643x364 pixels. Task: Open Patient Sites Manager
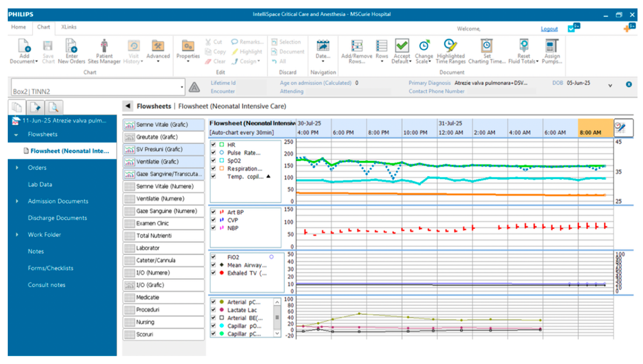[104, 46]
